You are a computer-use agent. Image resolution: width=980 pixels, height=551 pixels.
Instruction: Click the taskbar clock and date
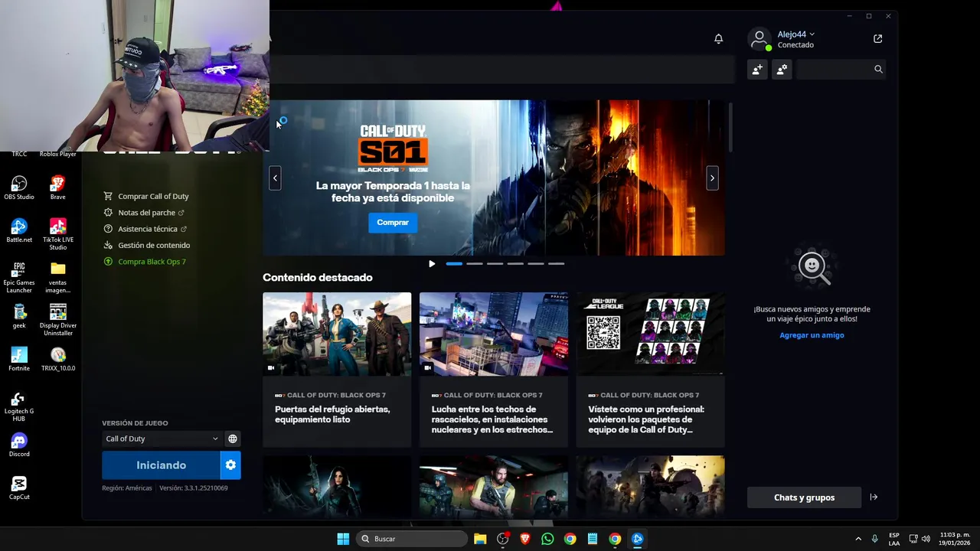coord(955,539)
